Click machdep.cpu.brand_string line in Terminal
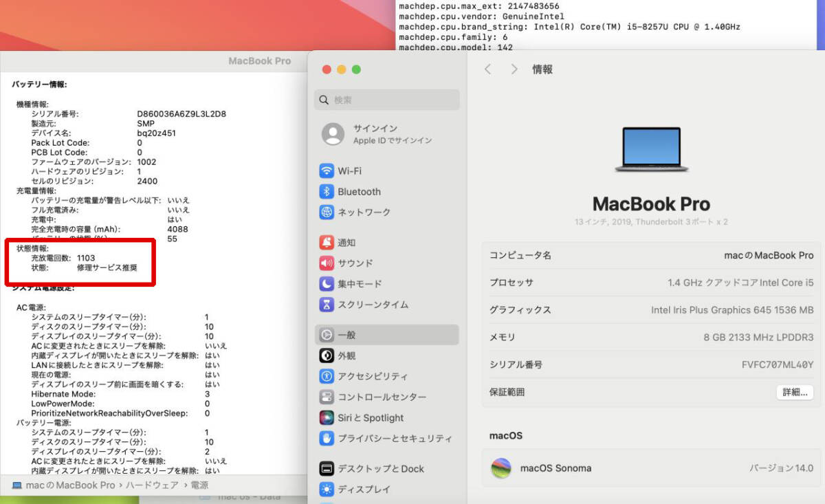Image resolution: width=825 pixels, height=504 pixels. tap(569, 27)
